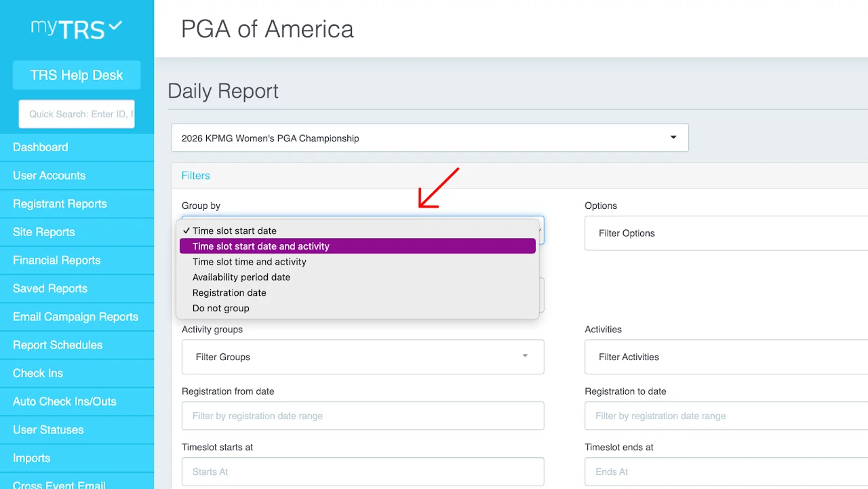Viewport: 868px width, 489px height.
Task: Open Site Reports section
Action: [77, 232]
